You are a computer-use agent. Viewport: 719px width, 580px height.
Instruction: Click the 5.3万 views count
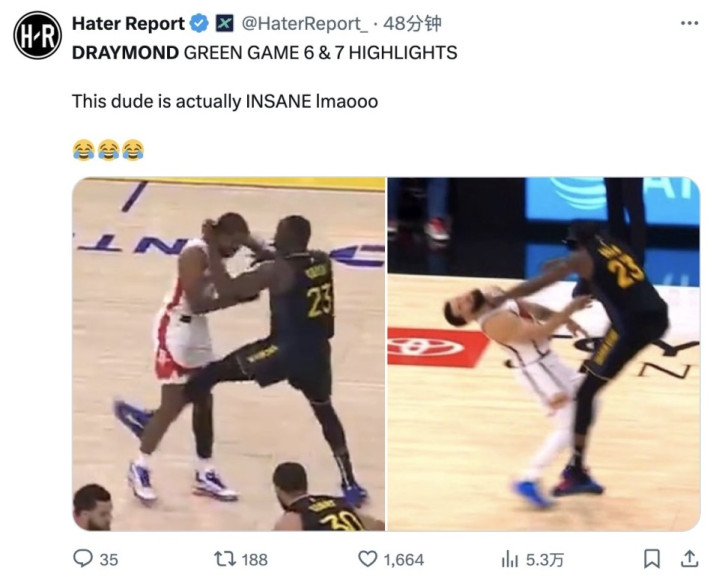point(544,559)
